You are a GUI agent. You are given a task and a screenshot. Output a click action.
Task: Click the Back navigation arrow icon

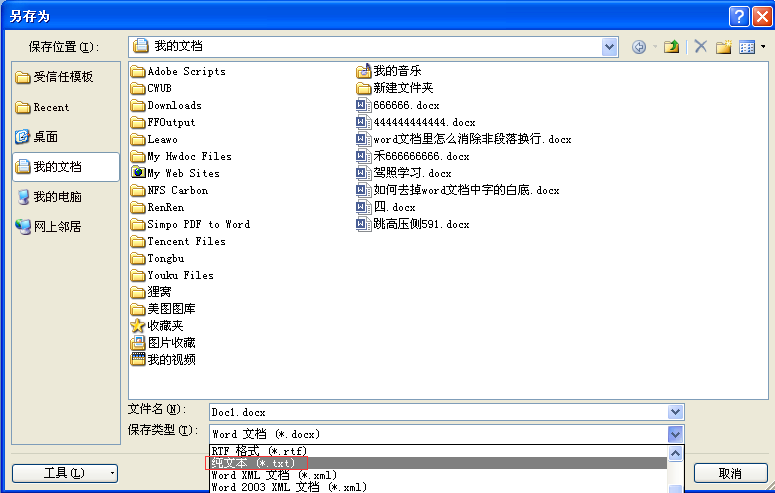click(639, 47)
